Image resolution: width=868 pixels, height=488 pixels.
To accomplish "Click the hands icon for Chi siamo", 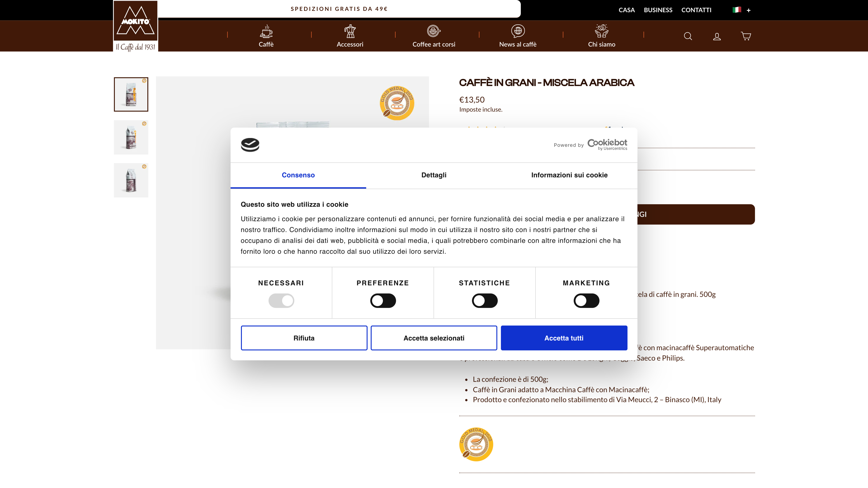I will coord(601,31).
